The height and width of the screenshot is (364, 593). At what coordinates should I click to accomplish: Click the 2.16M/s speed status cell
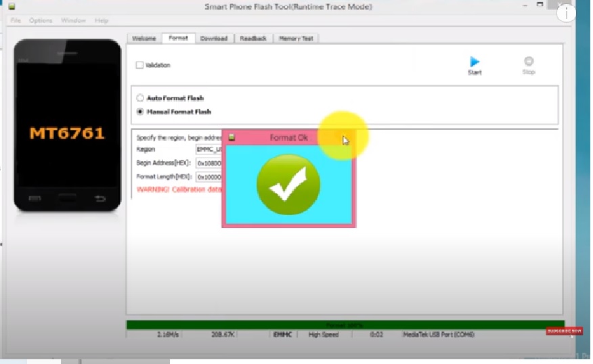[167, 334]
